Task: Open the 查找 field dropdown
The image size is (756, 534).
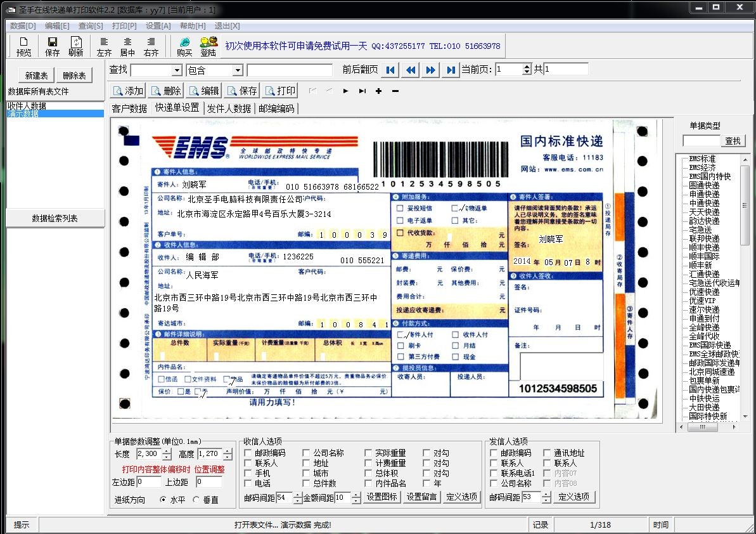Action: [x=177, y=70]
